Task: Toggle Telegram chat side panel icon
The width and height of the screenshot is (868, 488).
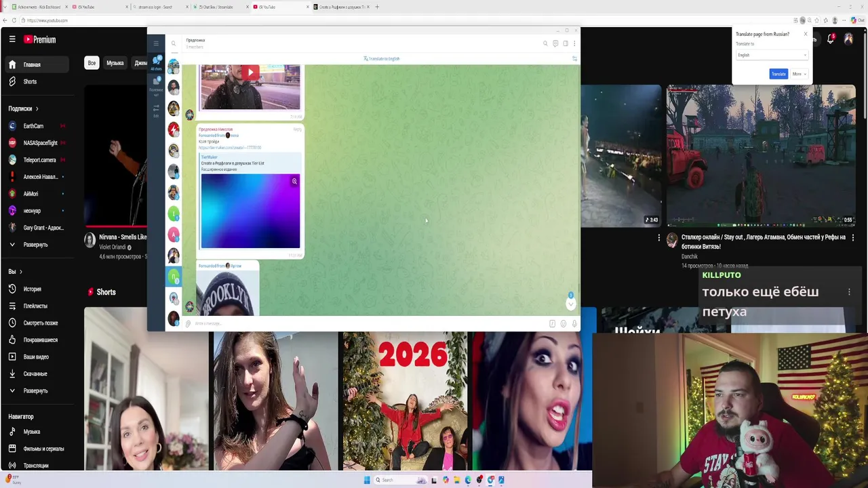Action: click(565, 43)
